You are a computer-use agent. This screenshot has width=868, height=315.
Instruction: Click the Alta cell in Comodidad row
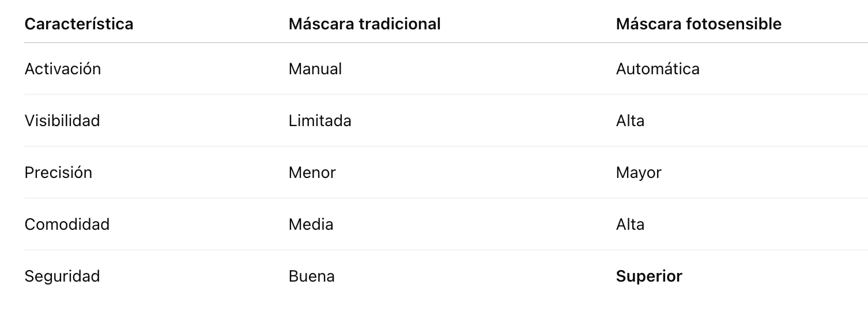pos(630,225)
